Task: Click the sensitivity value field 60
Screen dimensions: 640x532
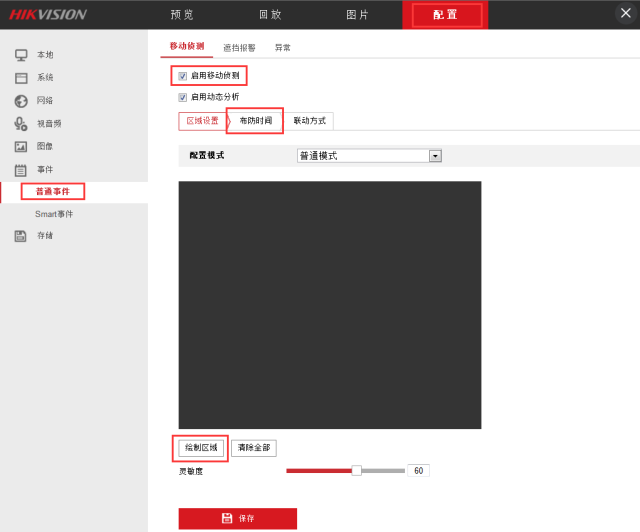Action: click(x=418, y=471)
